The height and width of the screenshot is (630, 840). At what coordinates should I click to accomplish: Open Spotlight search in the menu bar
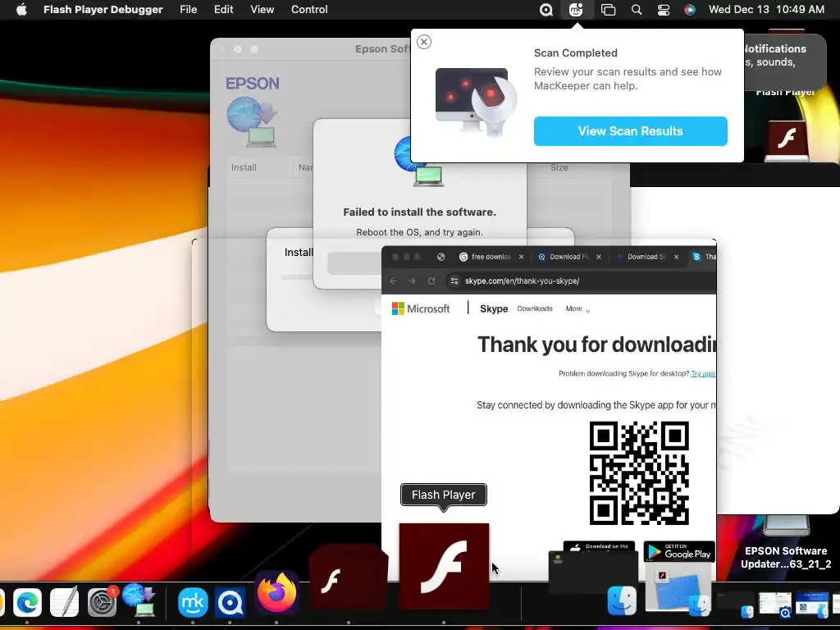637,10
